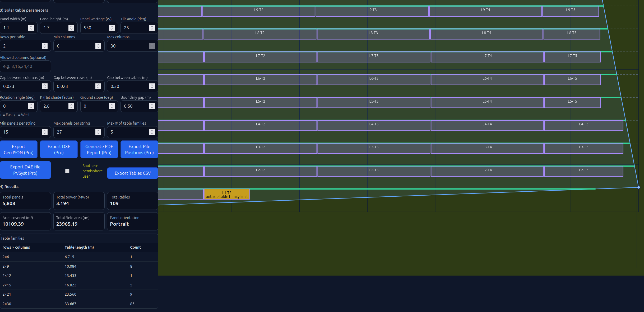This screenshot has height=312, width=644.
Task: Adjust Gap between tables stepper
Action: tap(152, 86)
